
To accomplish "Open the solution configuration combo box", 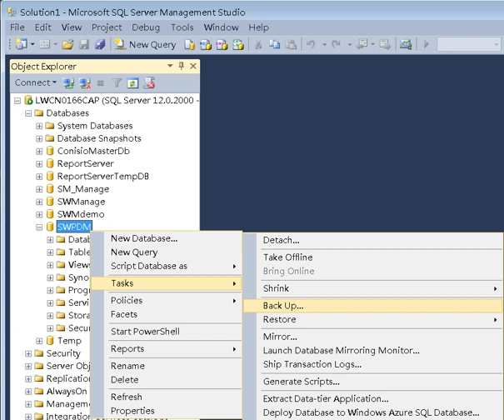I will tap(469, 44).
